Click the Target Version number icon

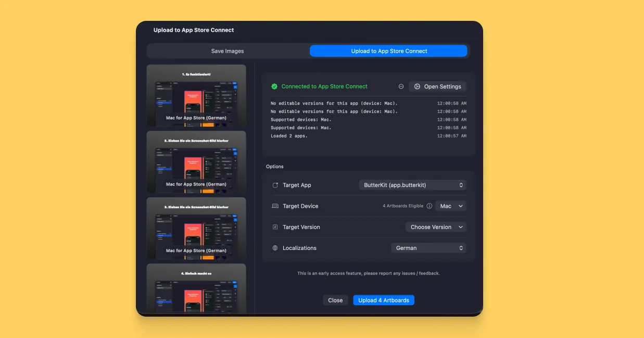point(275,227)
